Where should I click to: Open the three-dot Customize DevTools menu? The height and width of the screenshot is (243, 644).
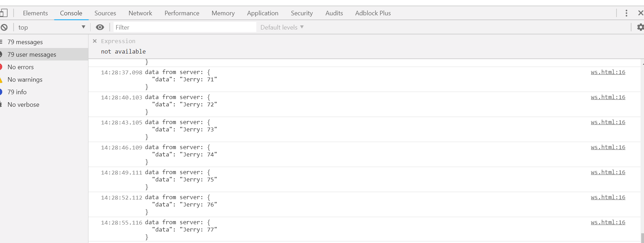[x=626, y=13]
